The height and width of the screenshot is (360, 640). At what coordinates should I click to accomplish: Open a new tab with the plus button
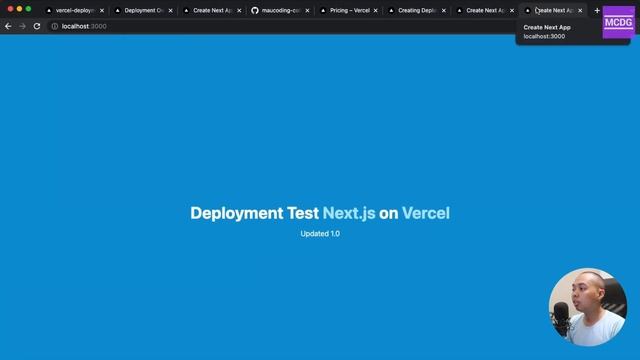point(597,11)
